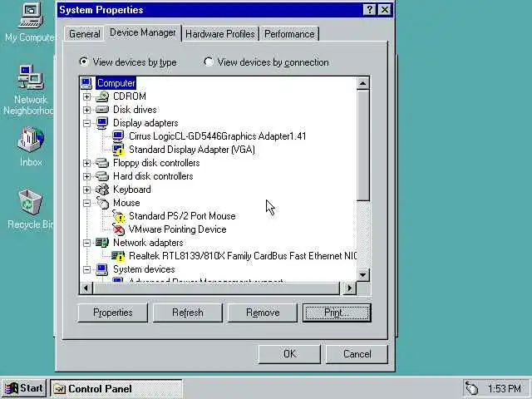Click the 1:53 PM taskbar clock
This screenshot has height=399, width=532.
(x=505, y=388)
